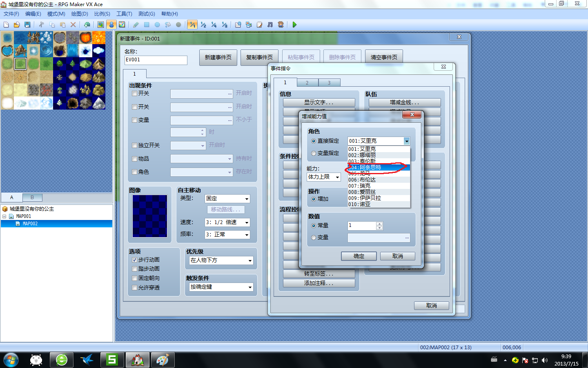The image size is (588, 368).
Task: Open the Sound Test music note icon
Action: (270, 25)
